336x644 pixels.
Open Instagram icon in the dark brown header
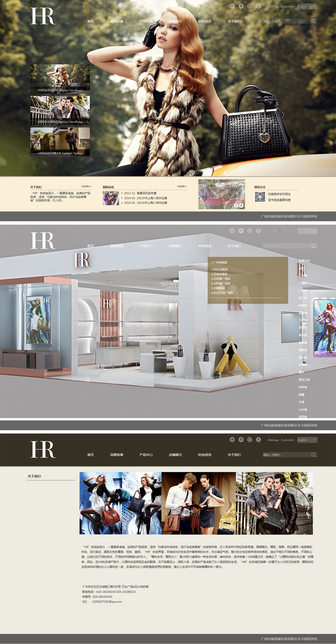point(241,440)
